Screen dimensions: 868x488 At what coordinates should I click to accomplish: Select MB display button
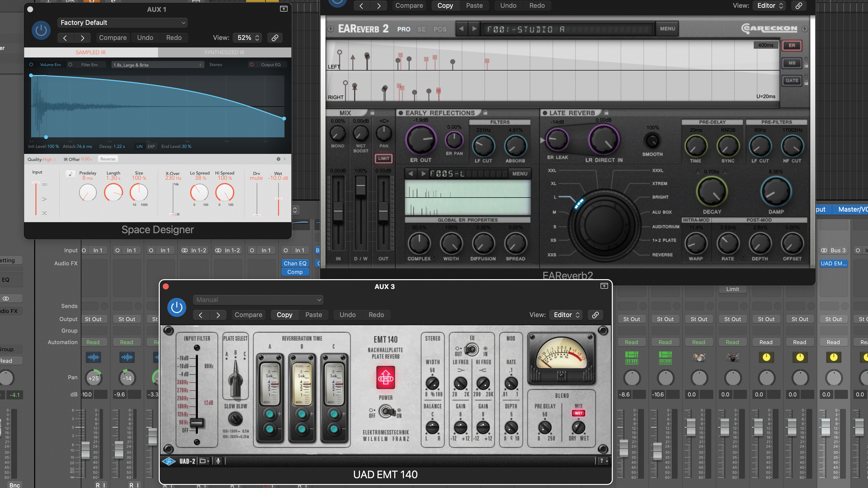791,63
